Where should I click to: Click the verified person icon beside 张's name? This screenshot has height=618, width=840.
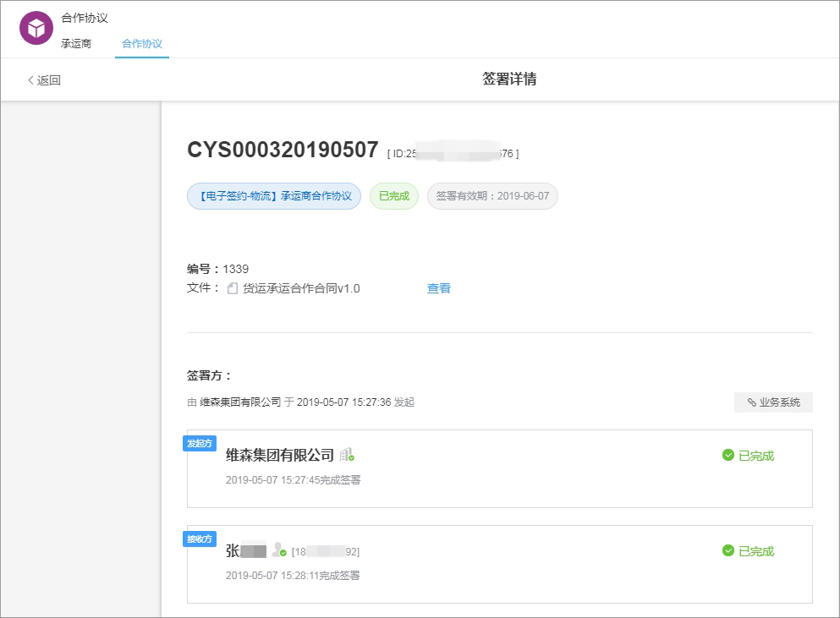[x=280, y=550]
